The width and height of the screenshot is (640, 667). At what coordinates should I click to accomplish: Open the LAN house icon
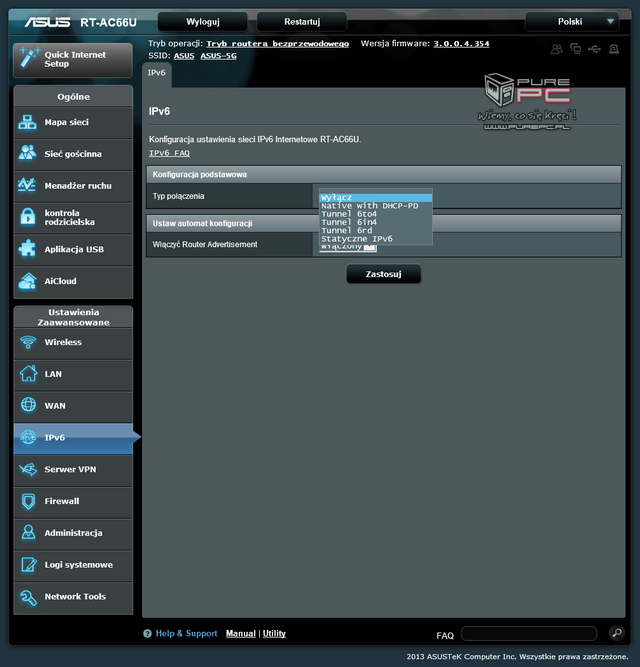tap(28, 373)
